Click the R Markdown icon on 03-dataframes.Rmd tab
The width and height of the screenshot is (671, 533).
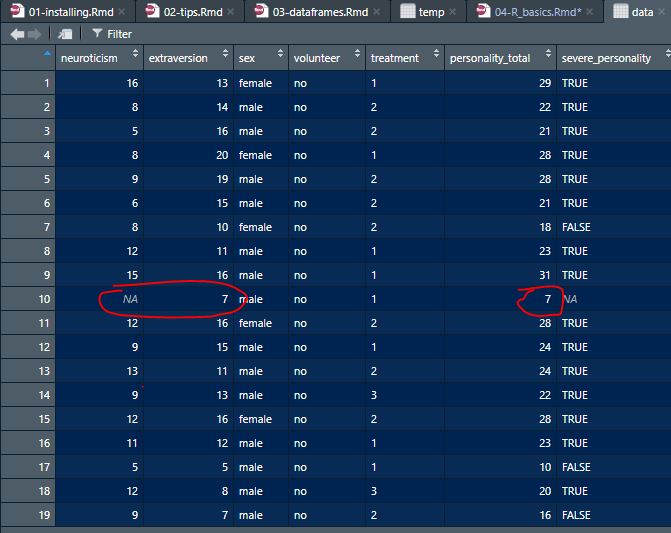pyautogui.click(x=261, y=10)
